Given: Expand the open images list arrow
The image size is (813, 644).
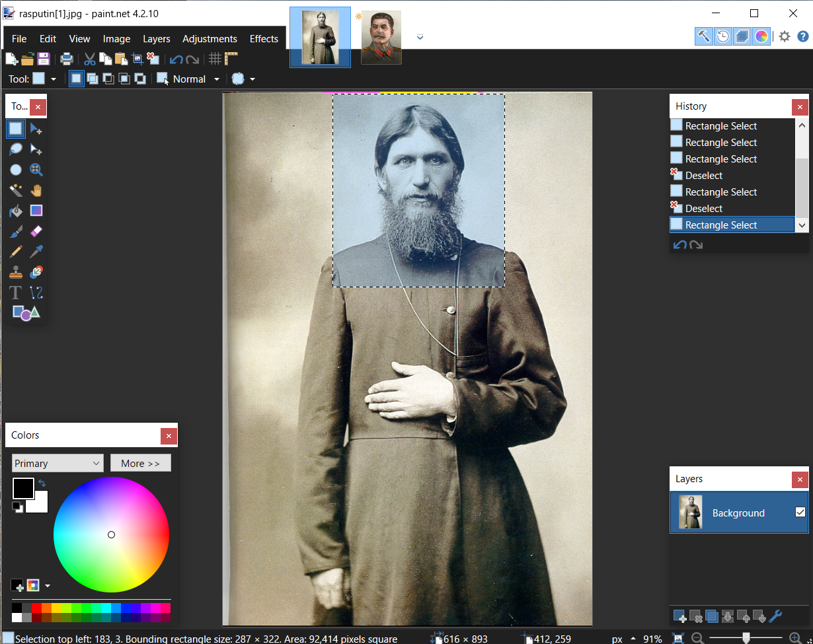Looking at the screenshot, I should click(420, 38).
